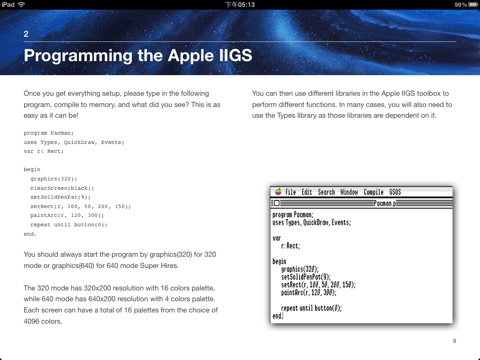The width and height of the screenshot is (480, 360).
Task: Click the begin line in editor window
Action: click(279, 261)
